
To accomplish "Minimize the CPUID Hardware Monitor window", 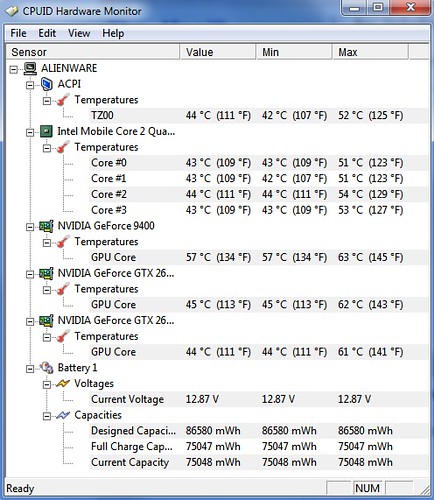I will (x=355, y=8).
